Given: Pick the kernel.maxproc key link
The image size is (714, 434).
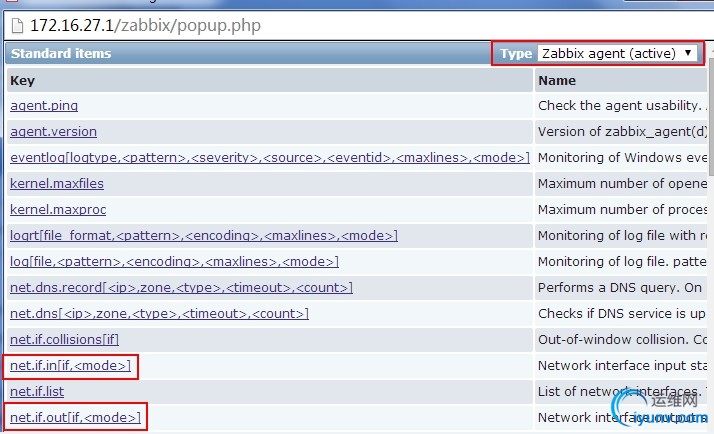Looking at the screenshot, I should point(58,209).
